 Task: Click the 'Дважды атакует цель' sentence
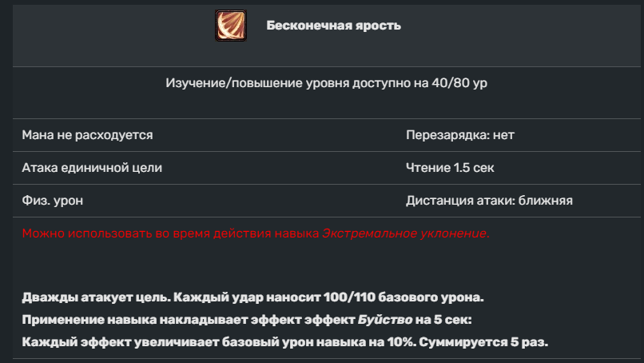pos(93,298)
